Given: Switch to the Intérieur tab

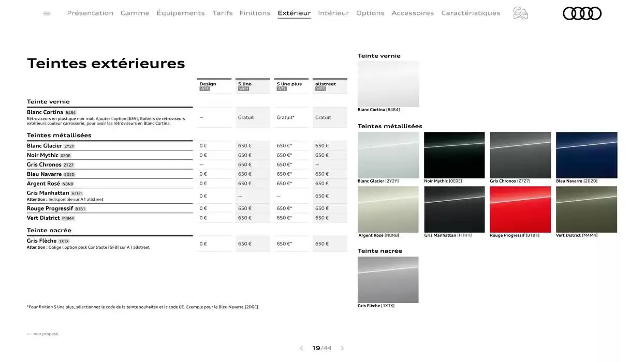Looking at the screenshot, I should coord(333,13).
